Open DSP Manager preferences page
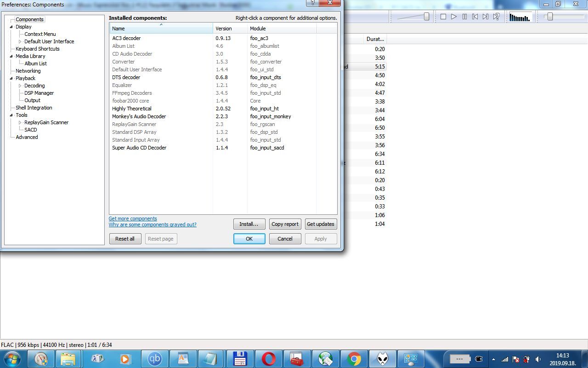This screenshot has width=588, height=368. (39, 93)
